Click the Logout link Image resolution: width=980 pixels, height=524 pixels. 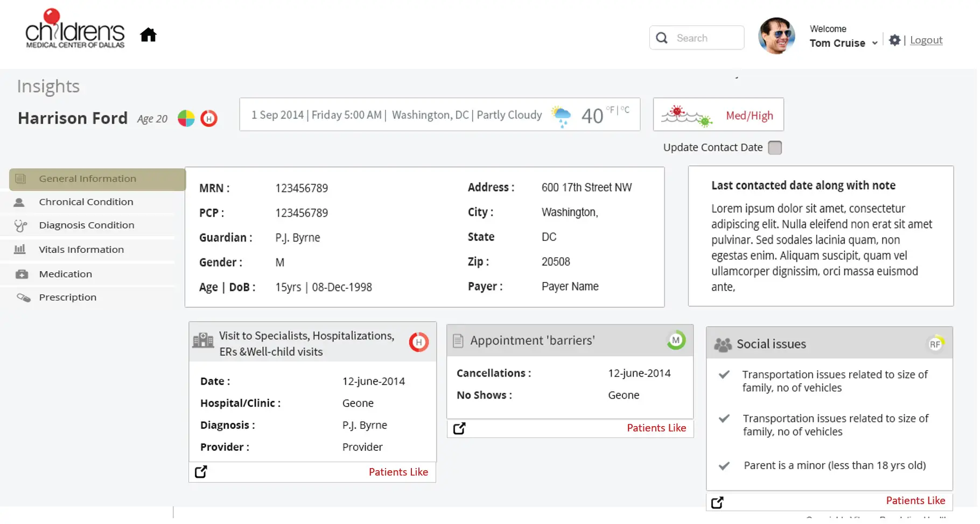point(926,40)
